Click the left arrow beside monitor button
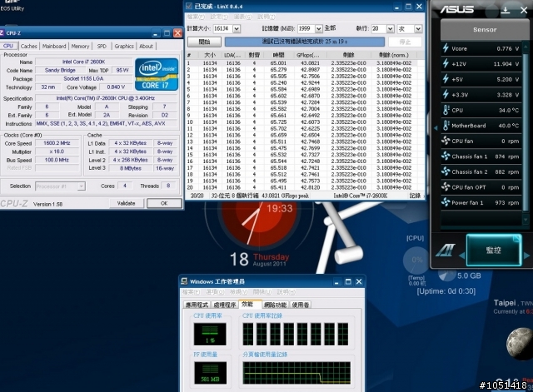This screenshot has height=392, width=533. (462, 256)
